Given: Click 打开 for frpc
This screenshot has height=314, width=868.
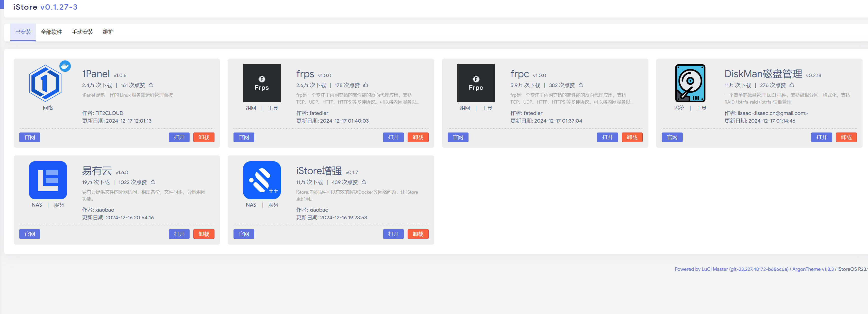Looking at the screenshot, I should pos(607,137).
